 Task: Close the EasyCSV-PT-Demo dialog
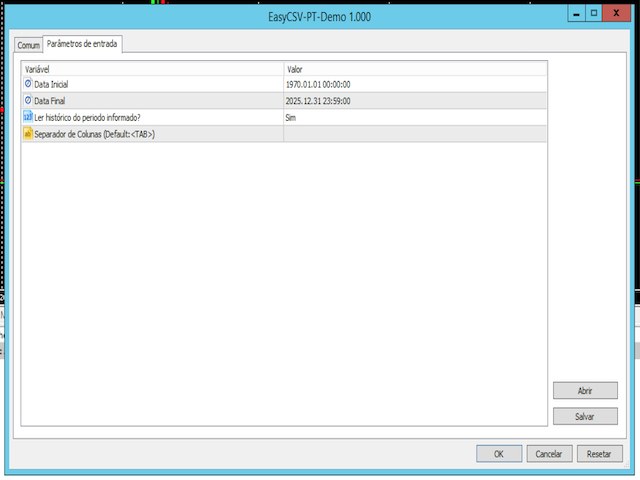pyautogui.click(x=616, y=13)
